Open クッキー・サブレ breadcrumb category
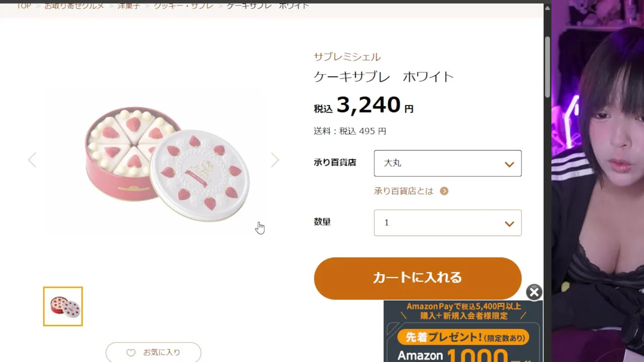This screenshot has height=362, width=644. (184, 6)
